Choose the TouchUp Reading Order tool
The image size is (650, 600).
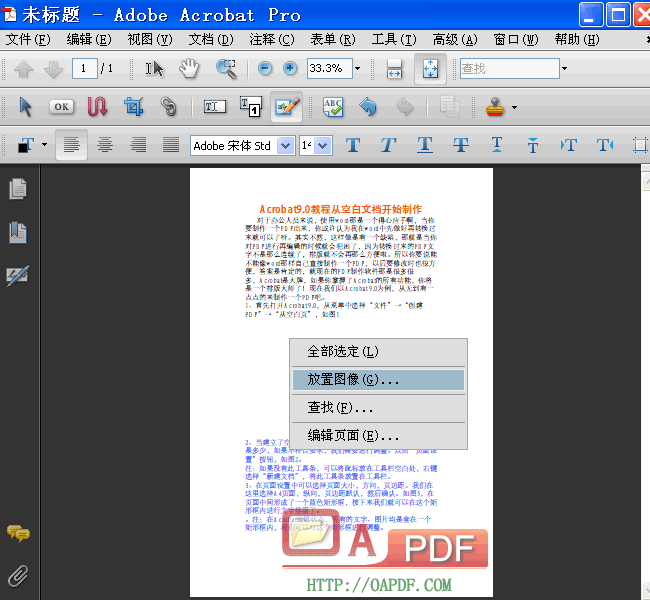click(x=251, y=107)
